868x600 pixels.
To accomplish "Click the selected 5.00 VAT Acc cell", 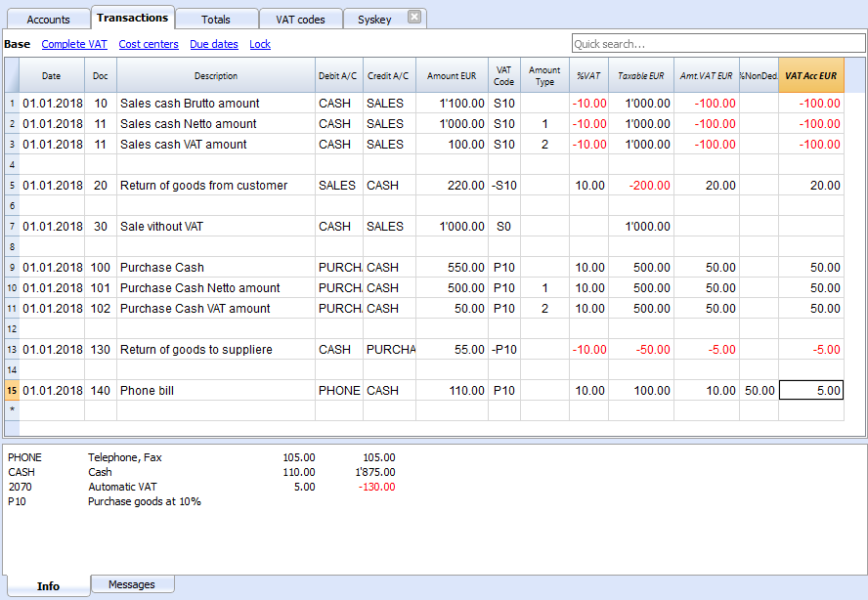I will 811,390.
